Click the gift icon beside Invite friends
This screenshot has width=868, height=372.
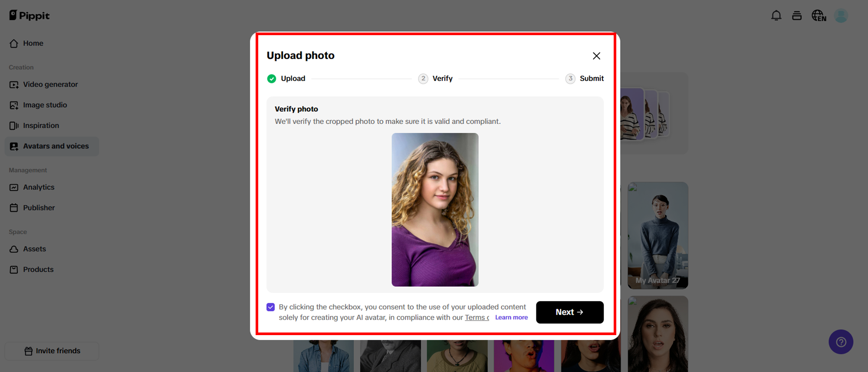29,351
